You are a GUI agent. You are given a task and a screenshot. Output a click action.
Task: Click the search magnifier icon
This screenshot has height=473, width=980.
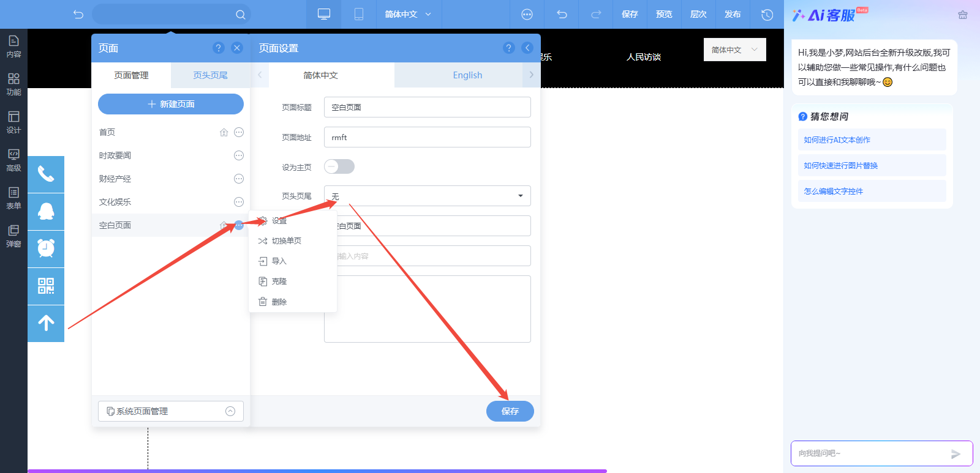240,15
